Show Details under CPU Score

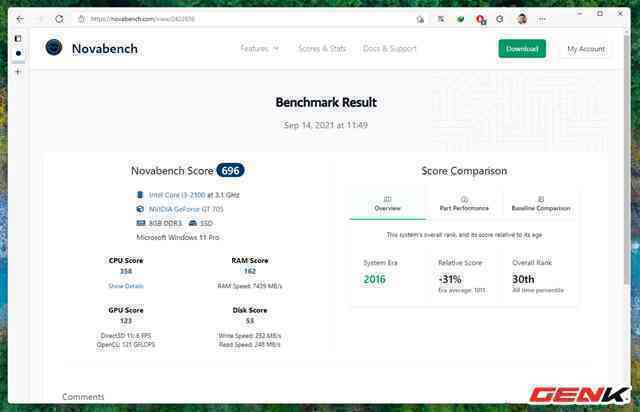[126, 286]
